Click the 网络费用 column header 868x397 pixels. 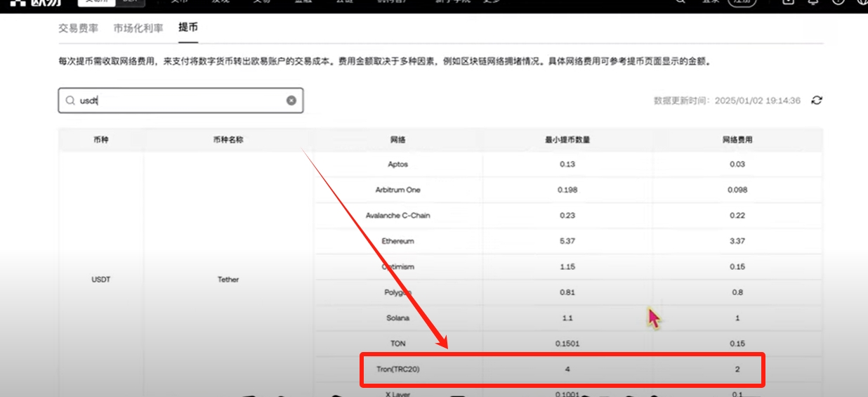737,140
